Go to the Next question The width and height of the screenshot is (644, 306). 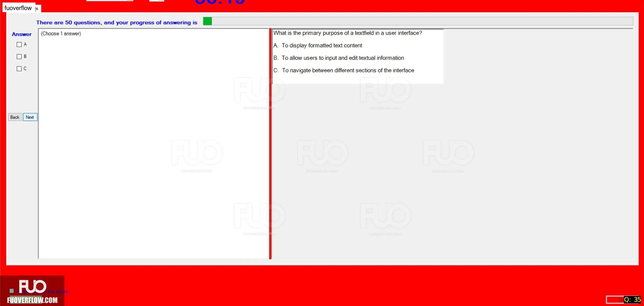(30, 117)
